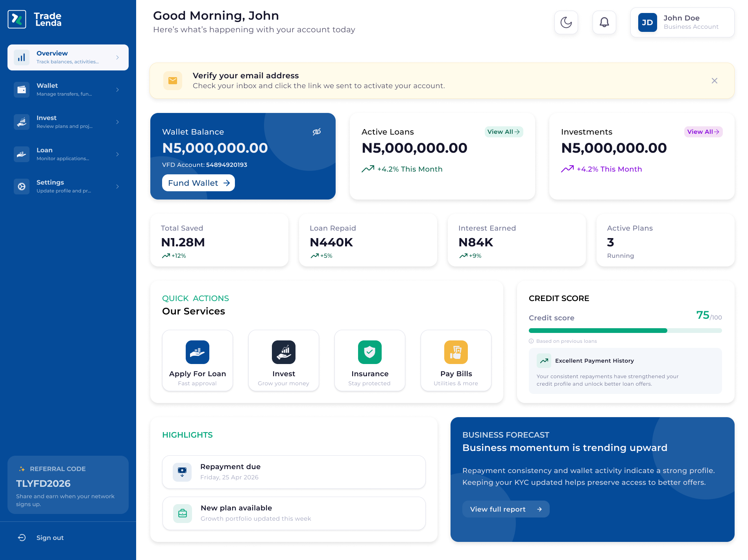
Task: Open the Settings sidebar section
Action: pyautogui.click(x=68, y=187)
